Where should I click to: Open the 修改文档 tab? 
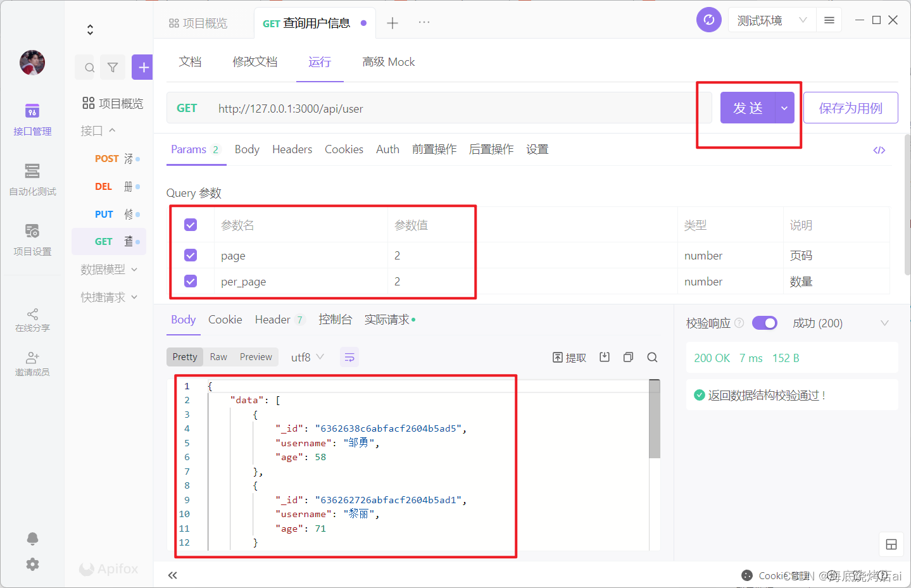(254, 61)
